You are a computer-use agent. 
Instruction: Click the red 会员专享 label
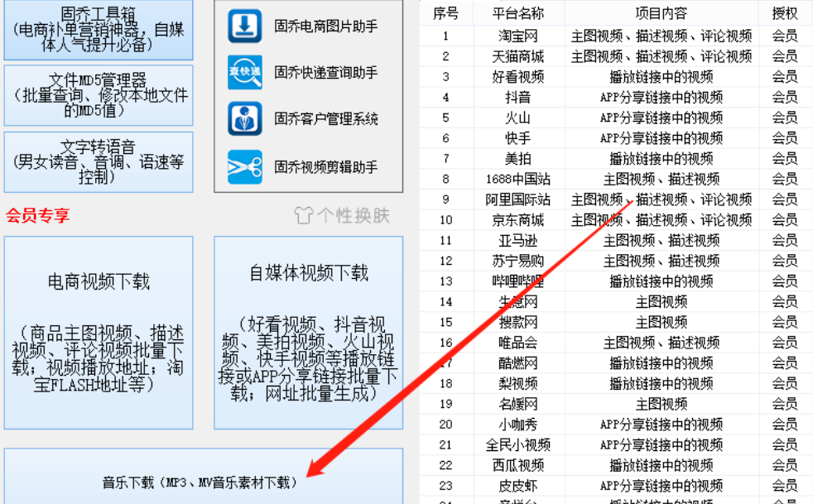pos(38,215)
